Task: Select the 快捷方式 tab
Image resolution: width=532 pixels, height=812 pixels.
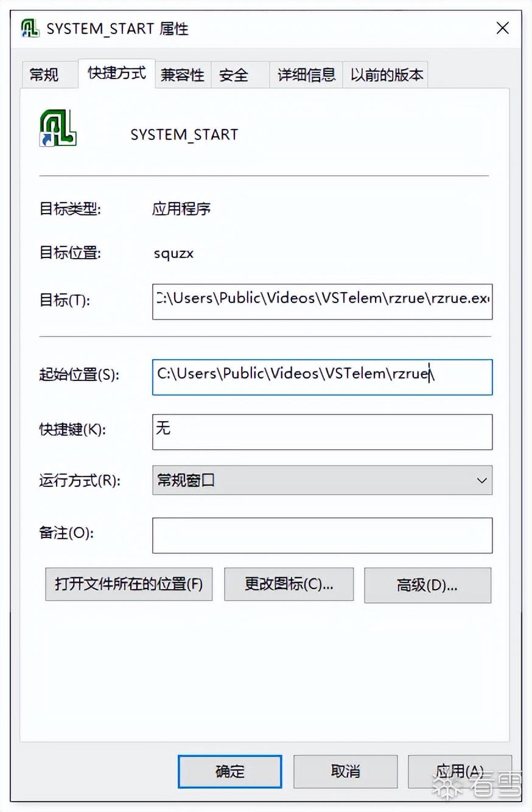Action: pyautogui.click(x=117, y=74)
